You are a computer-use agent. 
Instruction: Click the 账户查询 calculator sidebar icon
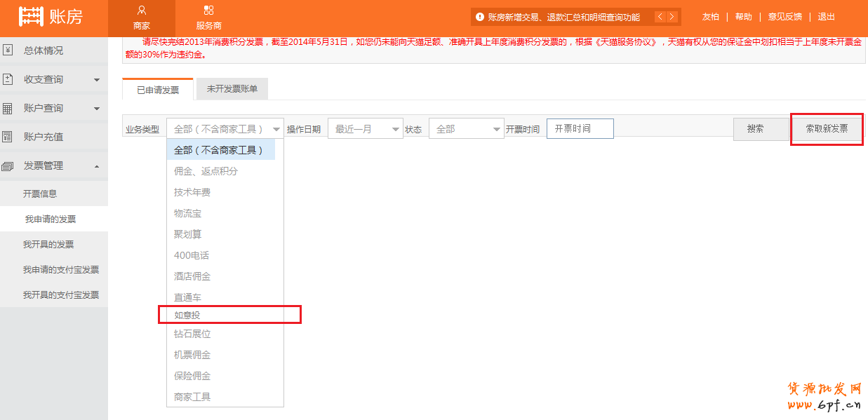click(x=8, y=108)
